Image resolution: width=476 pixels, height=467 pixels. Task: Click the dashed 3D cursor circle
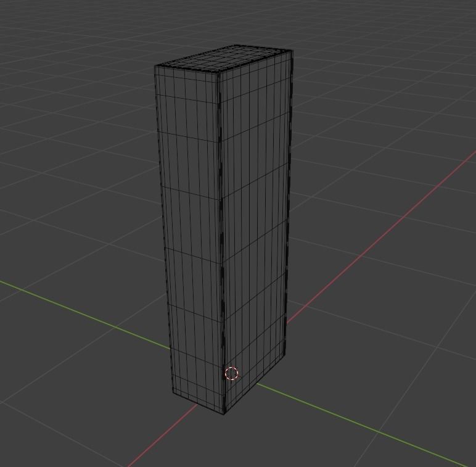[232, 373]
